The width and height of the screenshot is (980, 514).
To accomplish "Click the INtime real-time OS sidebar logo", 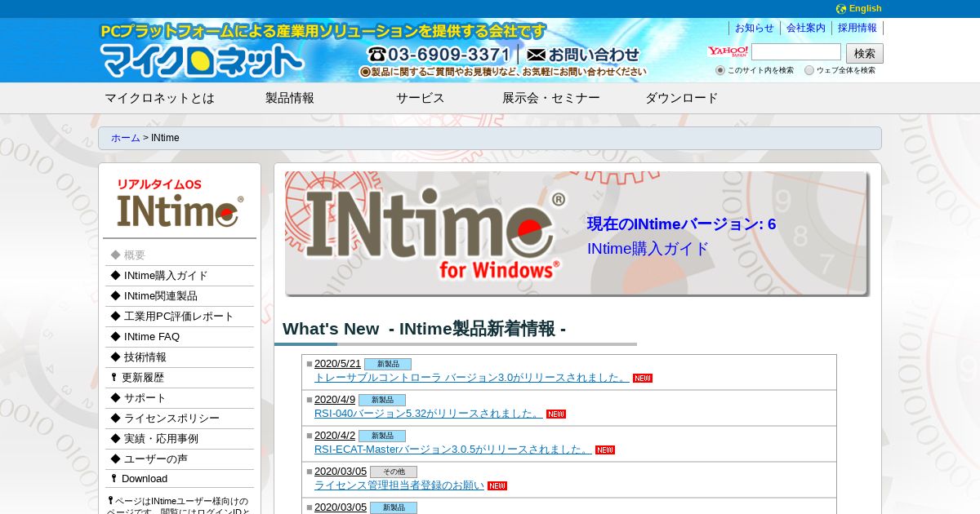I will 180,202.
